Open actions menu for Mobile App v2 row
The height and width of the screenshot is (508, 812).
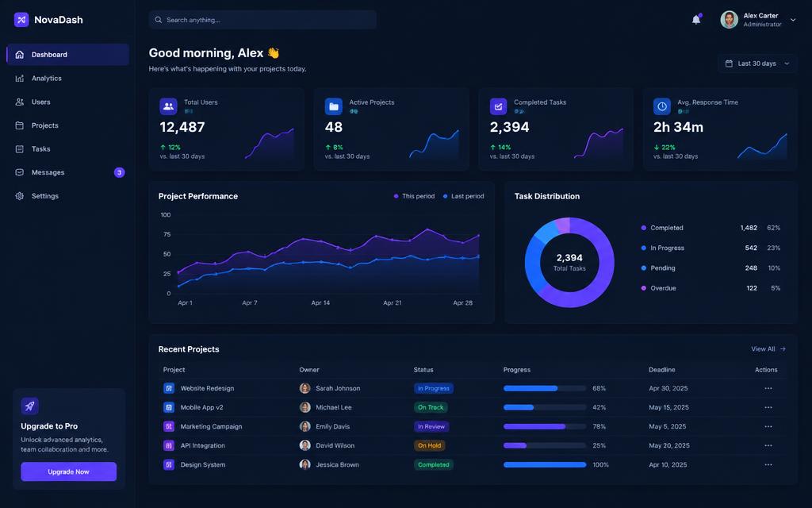click(x=768, y=407)
